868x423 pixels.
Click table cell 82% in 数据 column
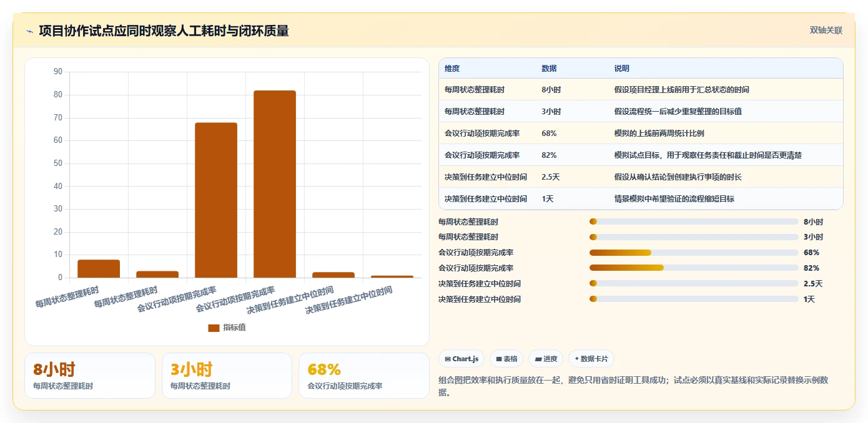[x=550, y=155]
